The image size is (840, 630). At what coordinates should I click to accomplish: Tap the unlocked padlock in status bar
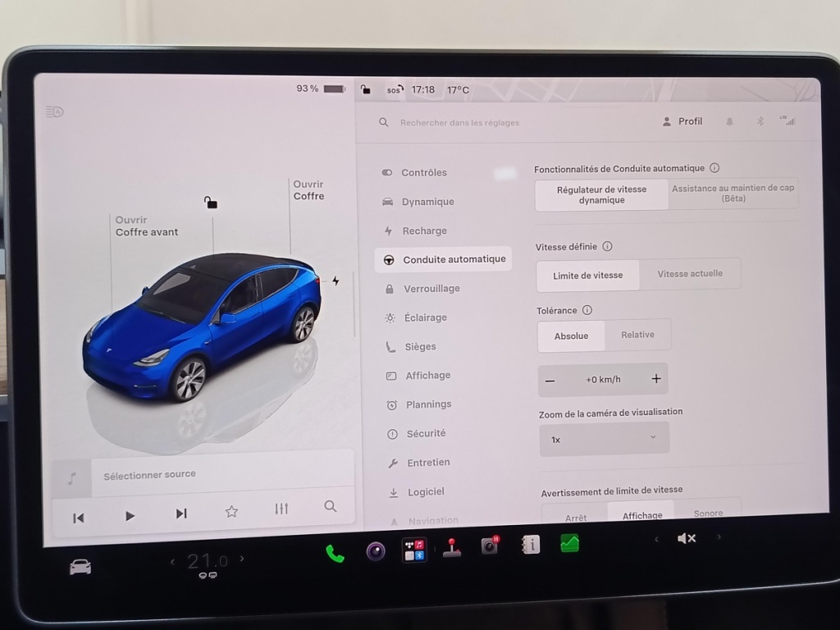click(x=365, y=89)
